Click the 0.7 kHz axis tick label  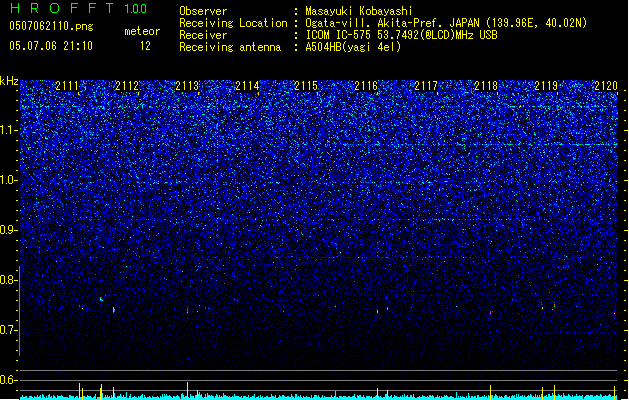click(9, 330)
